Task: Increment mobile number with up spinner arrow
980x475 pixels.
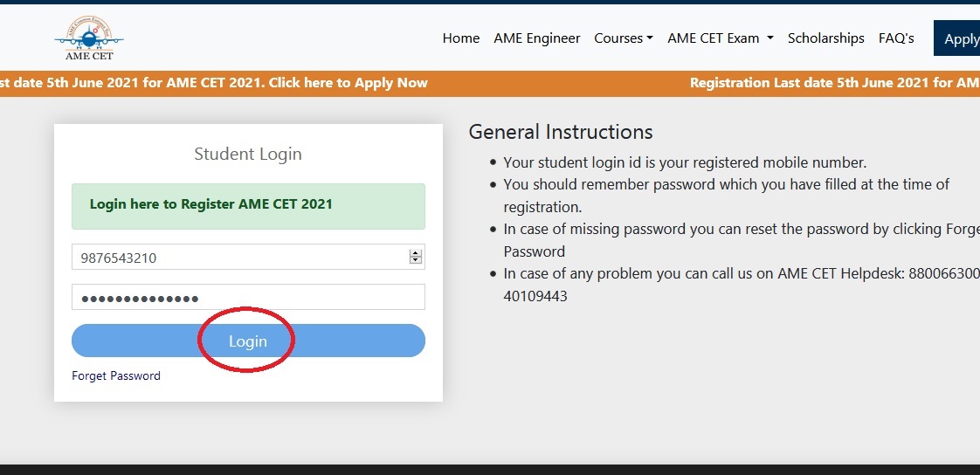Action: 416,253
